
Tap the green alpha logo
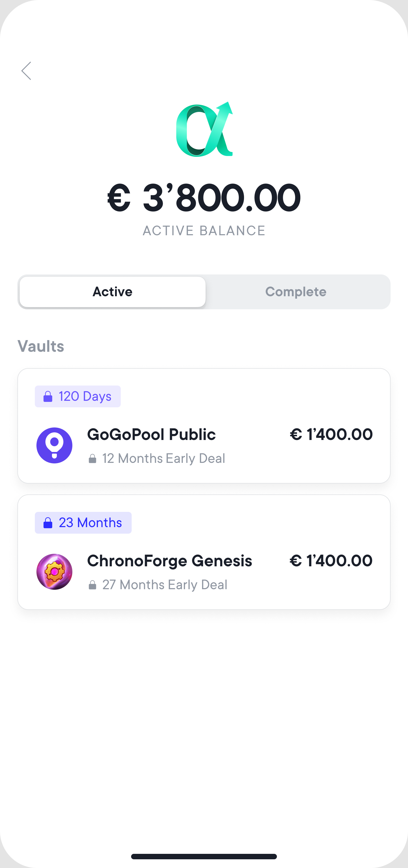click(x=204, y=129)
